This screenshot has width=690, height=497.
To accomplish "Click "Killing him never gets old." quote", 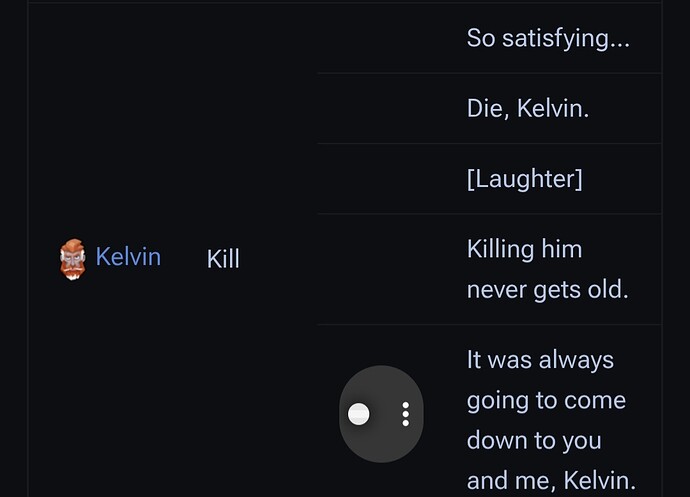I will pos(547,269).
